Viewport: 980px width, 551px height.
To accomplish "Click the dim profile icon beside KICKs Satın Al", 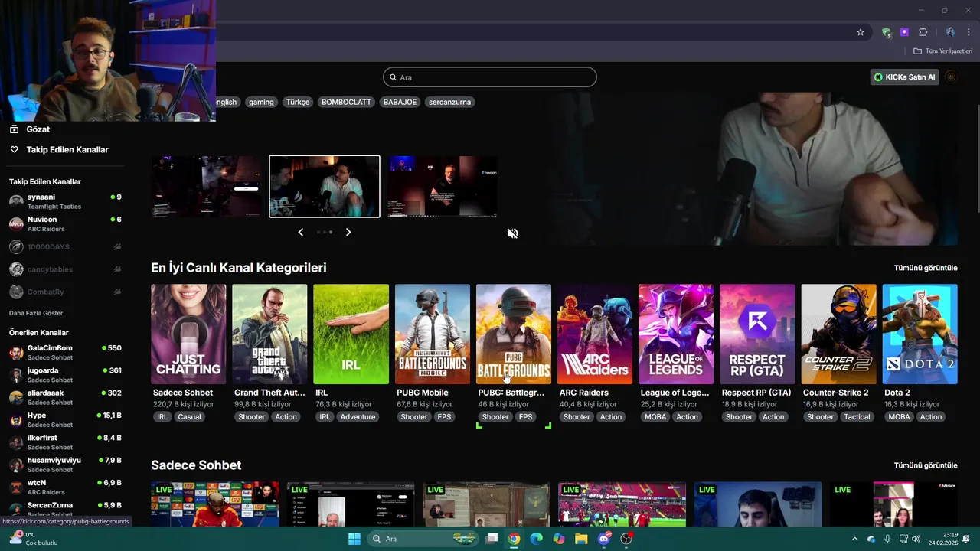I will (951, 77).
